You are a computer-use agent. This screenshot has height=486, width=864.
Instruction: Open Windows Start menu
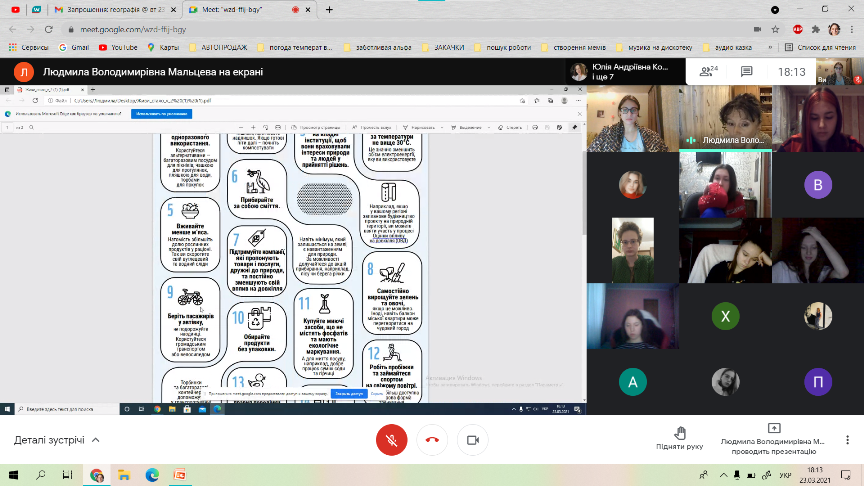(x=13, y=475)
